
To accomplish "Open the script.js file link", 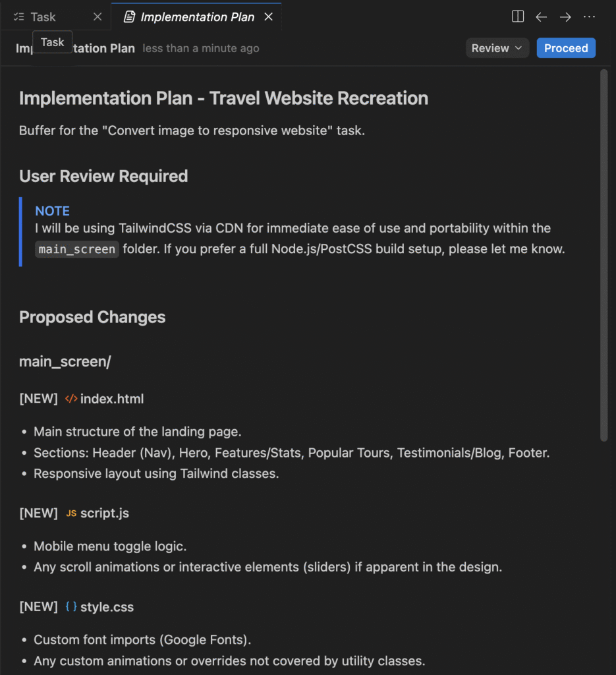I will 105,514.
